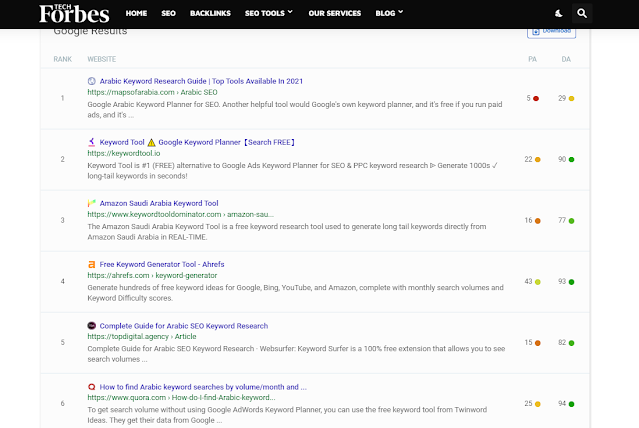
Task: Click the snippet starting "Keyword Tool is #1 (FREE)"
Action: (292, 171)
